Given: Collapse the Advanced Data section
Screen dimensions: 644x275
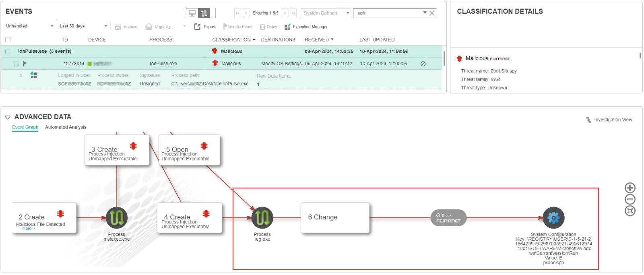Looking at the screenshot, I should 8,117.
